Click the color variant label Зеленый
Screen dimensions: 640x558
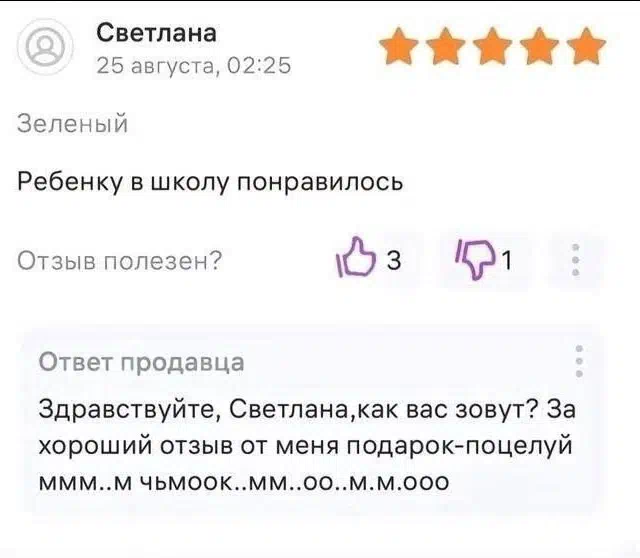point(73,123)
